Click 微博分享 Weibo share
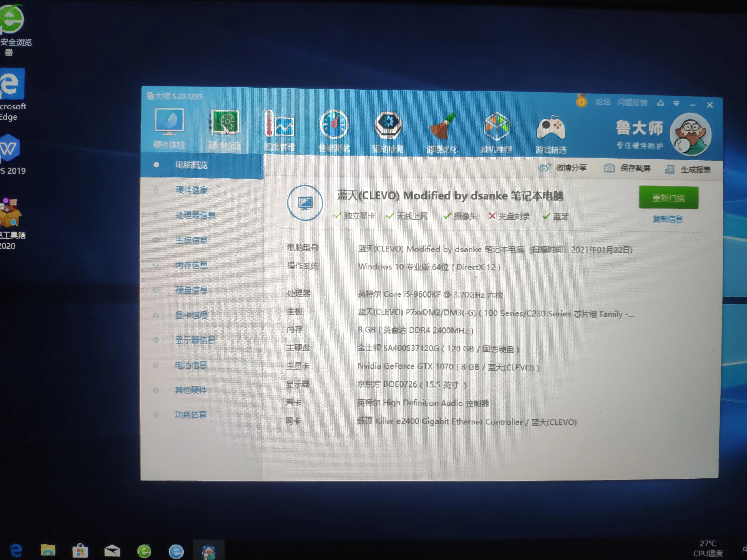 pos(563,167)
